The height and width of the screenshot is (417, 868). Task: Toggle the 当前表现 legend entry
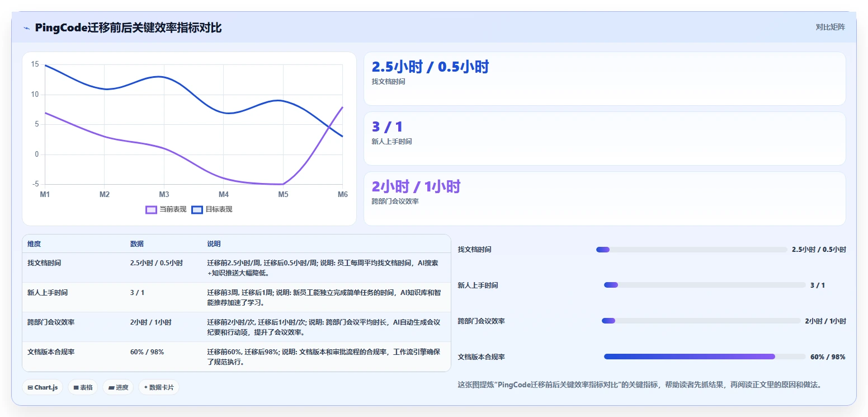tap(166, 209)
